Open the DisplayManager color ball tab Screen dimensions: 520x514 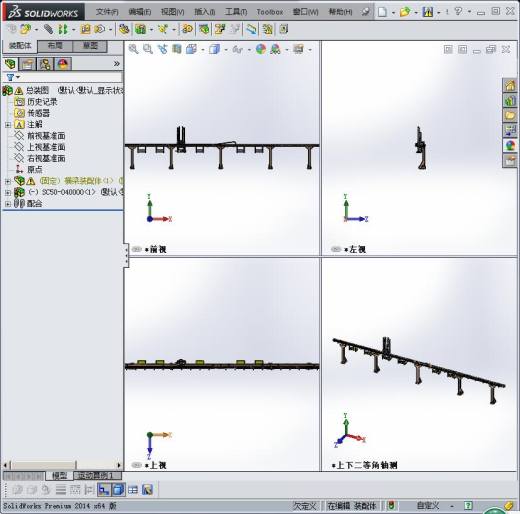(x=63, y=64)
